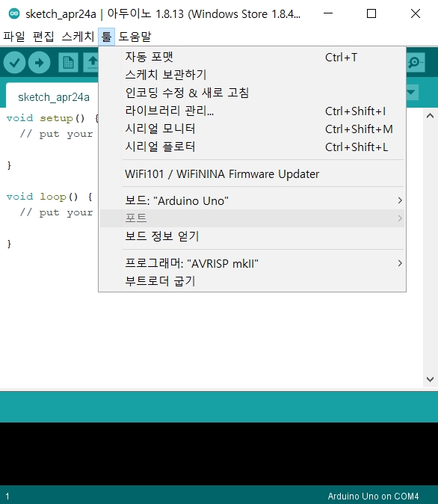Screen dimensions: 438x504
Task: Click the Upload arrow toolbar icon
Action: [39, 62]
